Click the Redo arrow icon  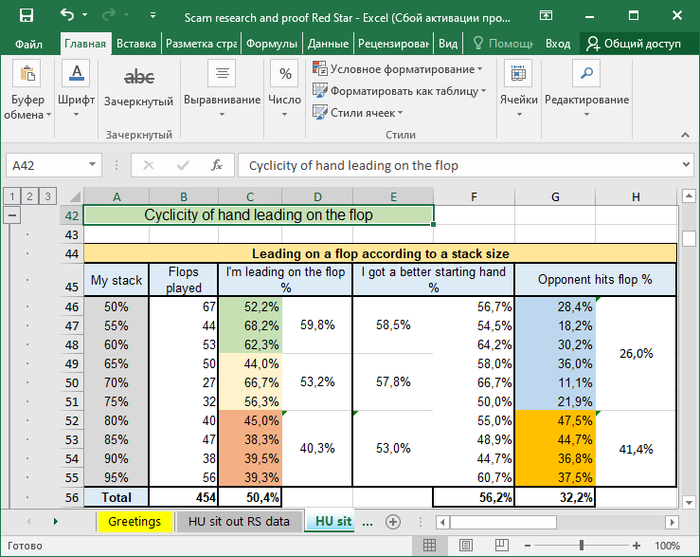[108, 15]
